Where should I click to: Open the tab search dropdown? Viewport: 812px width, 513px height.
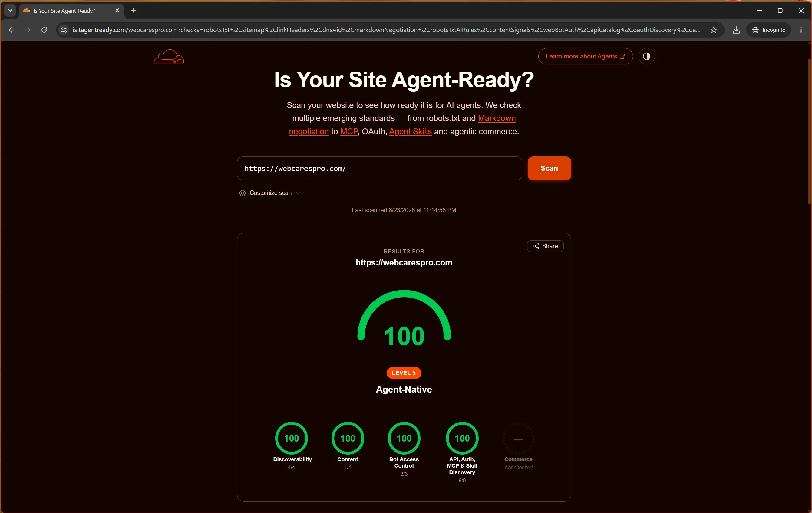[x=10, y=11]
